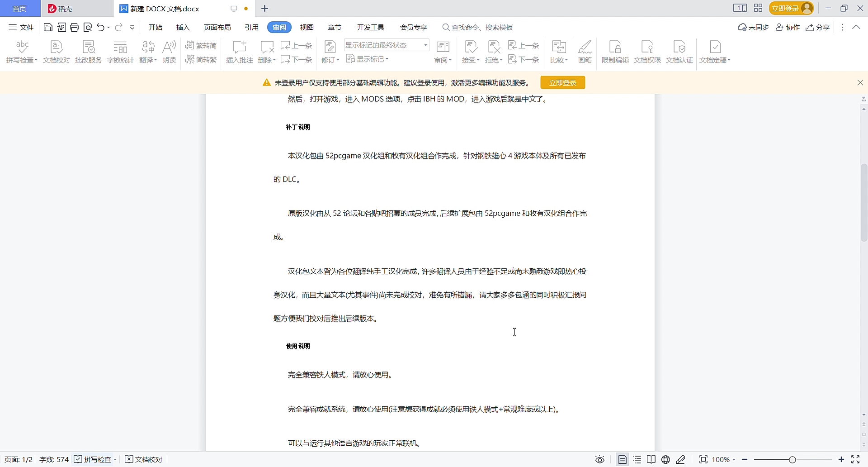Zoom in with the plus button
Viewport: 868px width, 467px height.
point(841,460)
